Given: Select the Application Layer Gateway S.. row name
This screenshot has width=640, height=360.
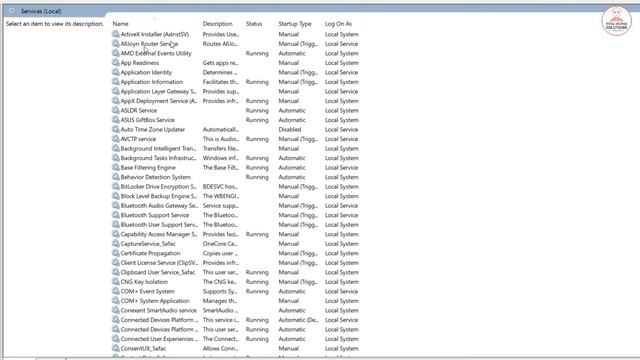Looking at the screenshot, I should coord(158,91).
